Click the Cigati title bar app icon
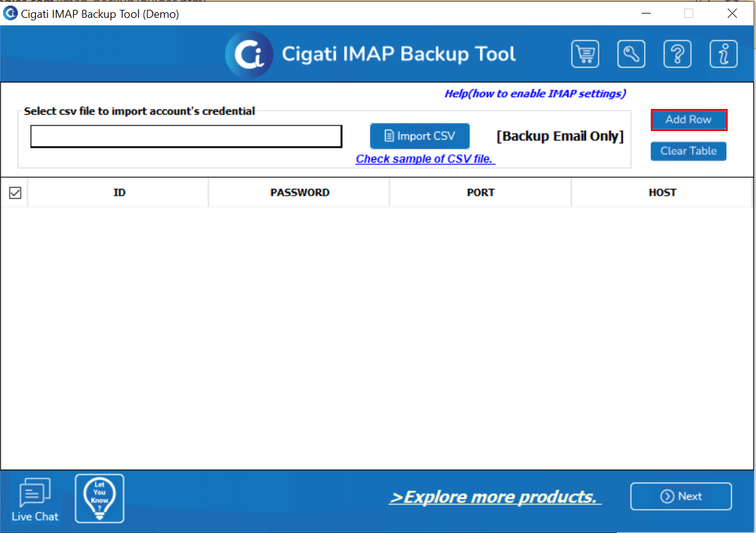This screenshot has width=756, height=533. coord(10,13)
